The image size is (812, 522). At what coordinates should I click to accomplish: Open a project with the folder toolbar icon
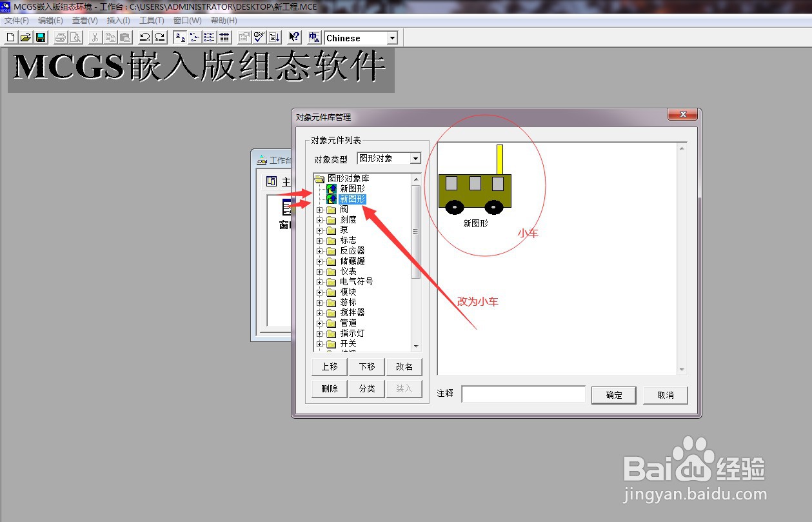click(x=25, y=37)
